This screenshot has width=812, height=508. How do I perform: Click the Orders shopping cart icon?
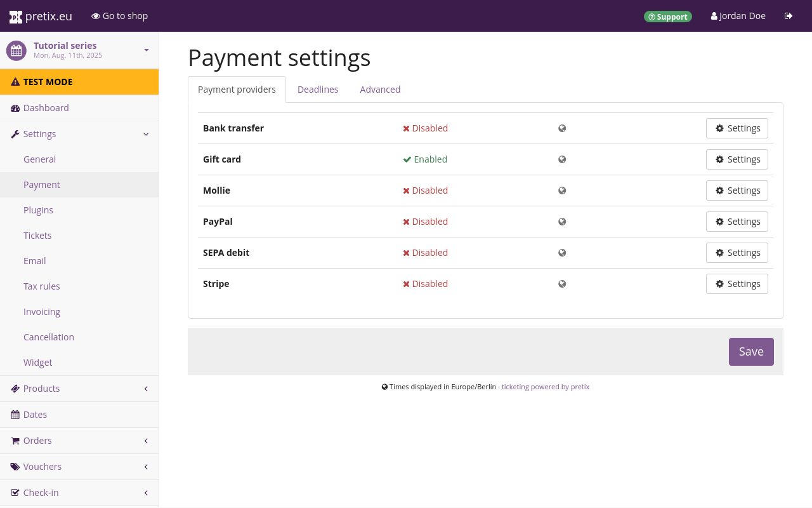coord(15,441)
